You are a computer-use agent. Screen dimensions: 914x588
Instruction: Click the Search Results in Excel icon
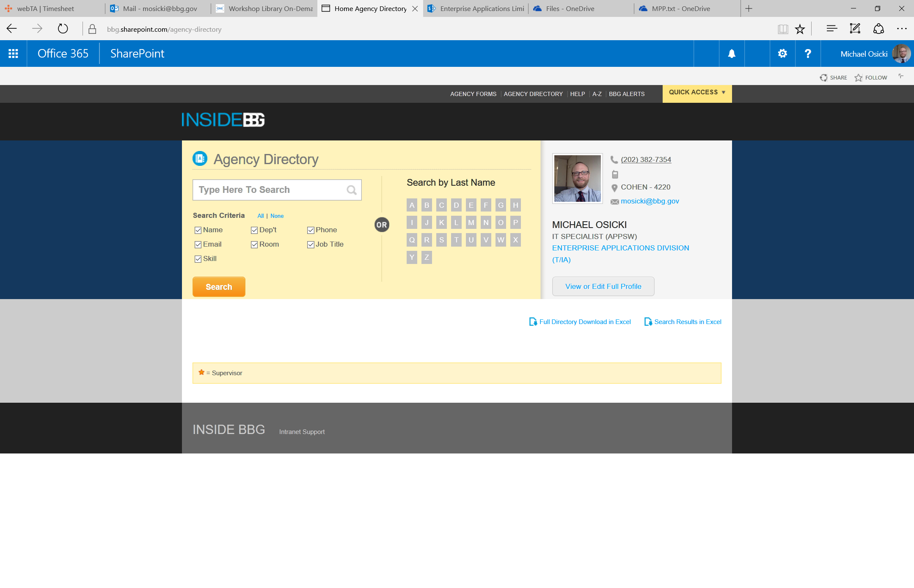pyautogui.click(x=648, y=322)
